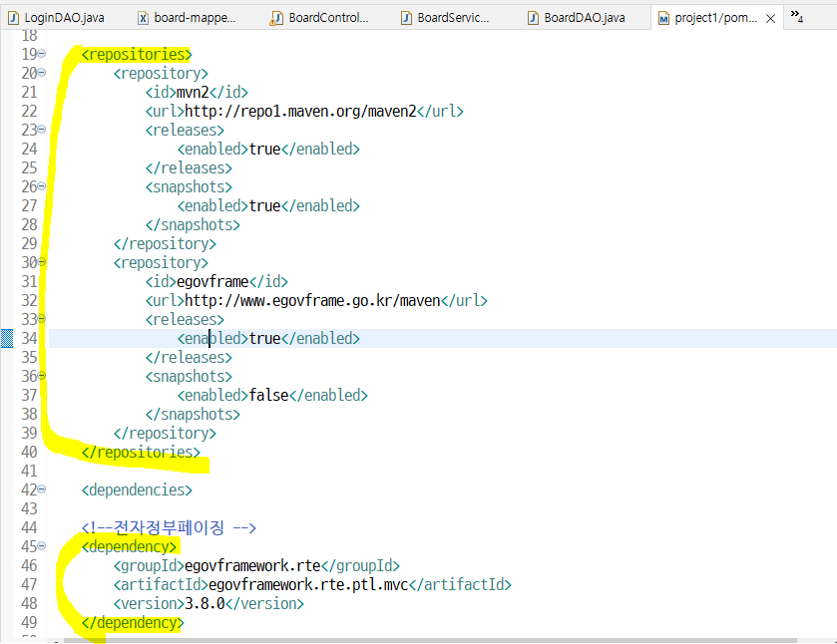
Task: Collapse the dependency element at line 45
Action: click(42, 546)
